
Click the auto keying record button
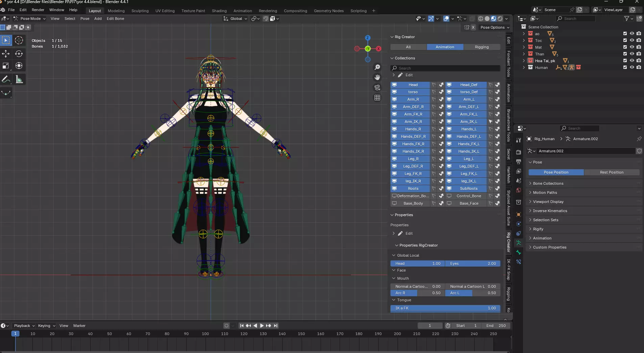[226, 326]
